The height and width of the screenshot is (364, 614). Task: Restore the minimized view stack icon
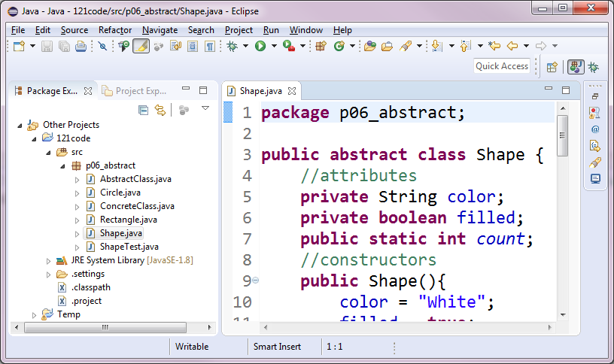595,96
